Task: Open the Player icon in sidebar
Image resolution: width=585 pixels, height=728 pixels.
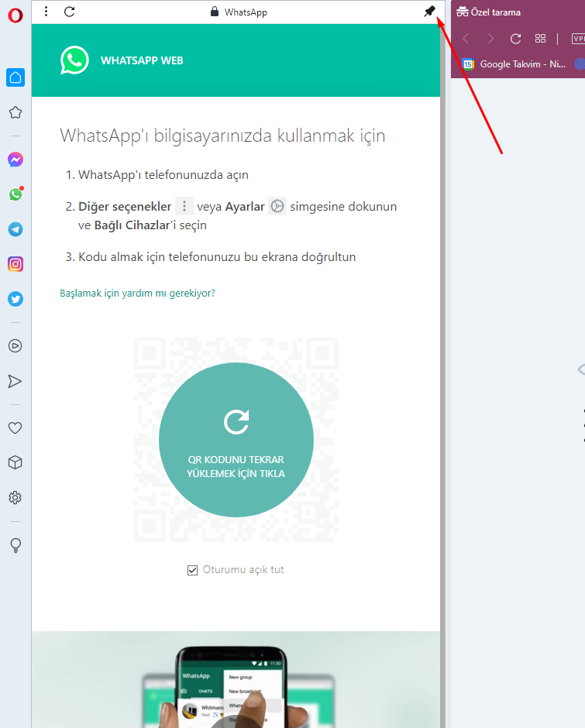Action: (x=15, y=346)
